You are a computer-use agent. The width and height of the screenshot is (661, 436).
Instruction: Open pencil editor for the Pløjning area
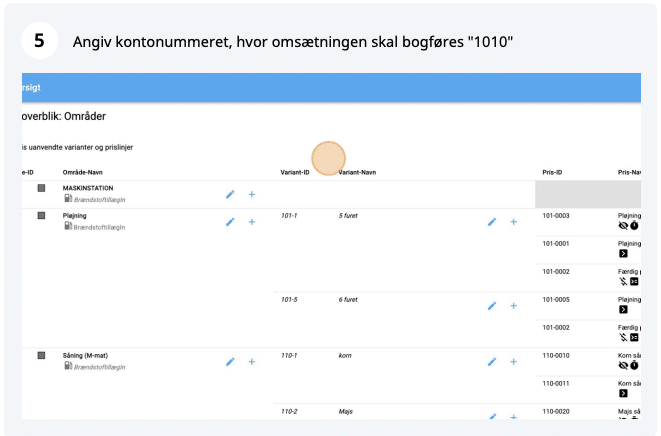[x=230, y=222]
